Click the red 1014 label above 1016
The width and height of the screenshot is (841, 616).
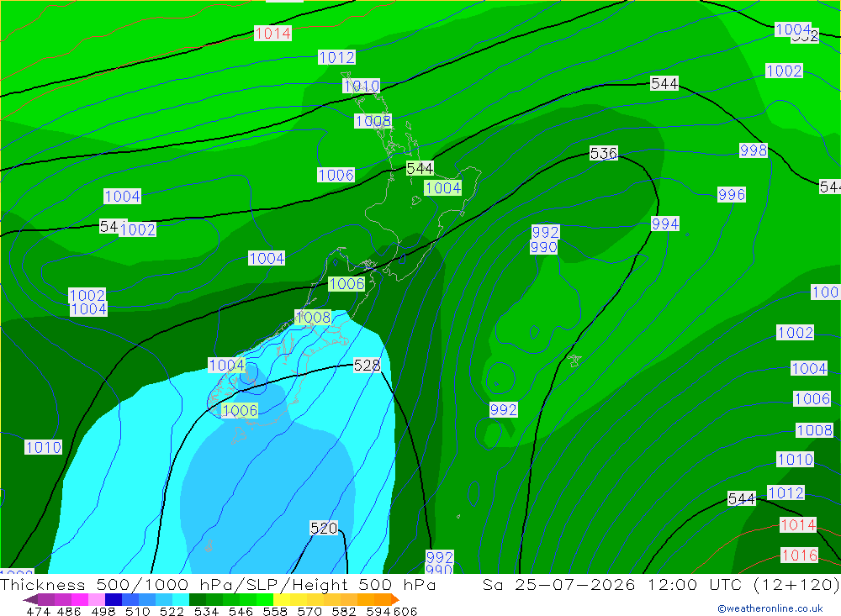click(x=798, y=525)
